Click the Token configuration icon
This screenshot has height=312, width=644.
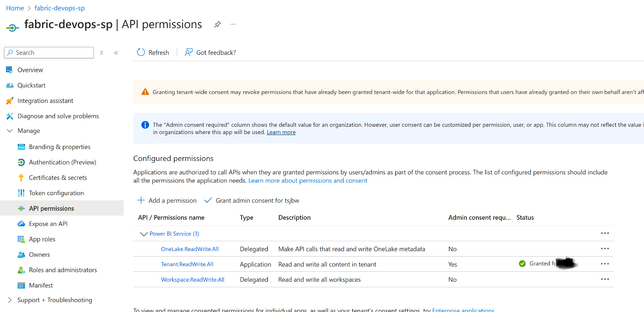[x=21, y=193]
